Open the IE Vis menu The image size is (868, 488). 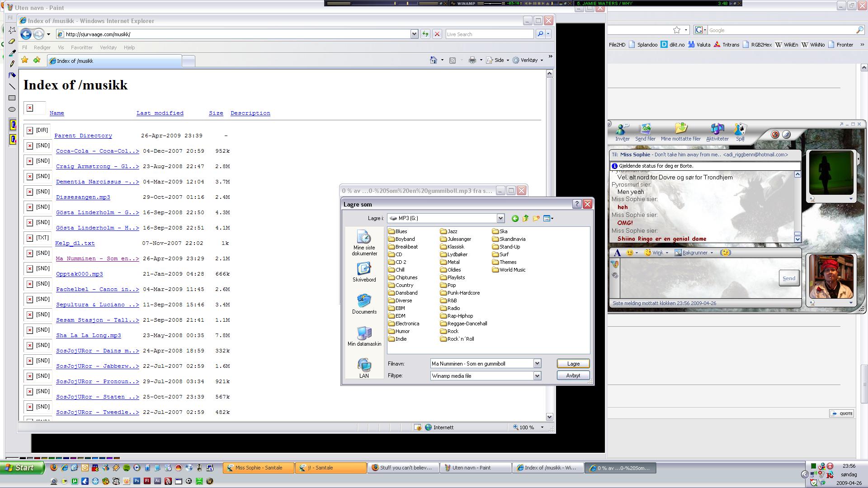click(x=61, y=47)
